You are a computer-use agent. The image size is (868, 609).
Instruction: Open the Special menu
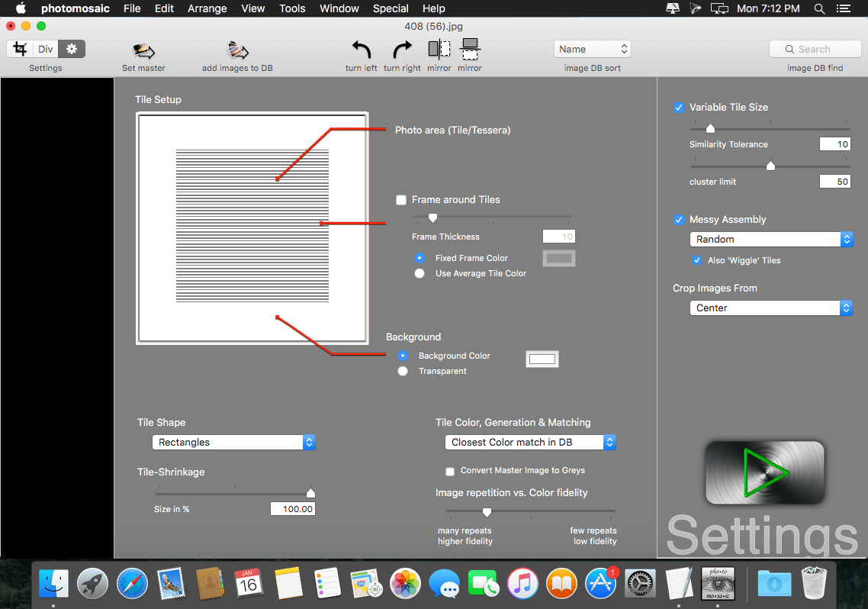coord(391,8)
